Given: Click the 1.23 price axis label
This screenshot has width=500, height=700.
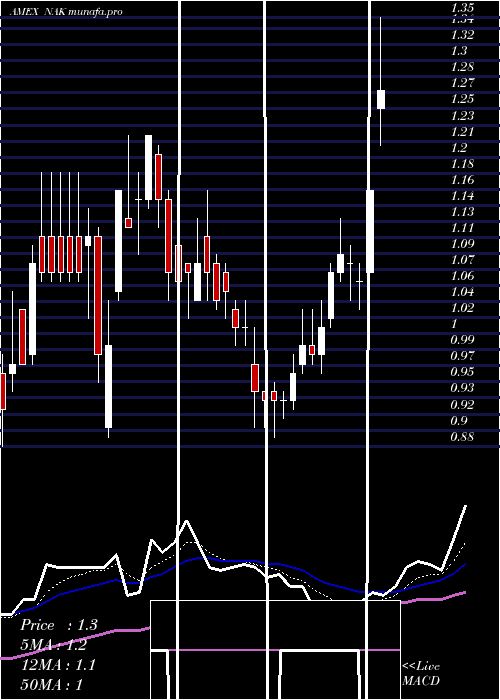Looking at the screenshot, I should point(462,116).
